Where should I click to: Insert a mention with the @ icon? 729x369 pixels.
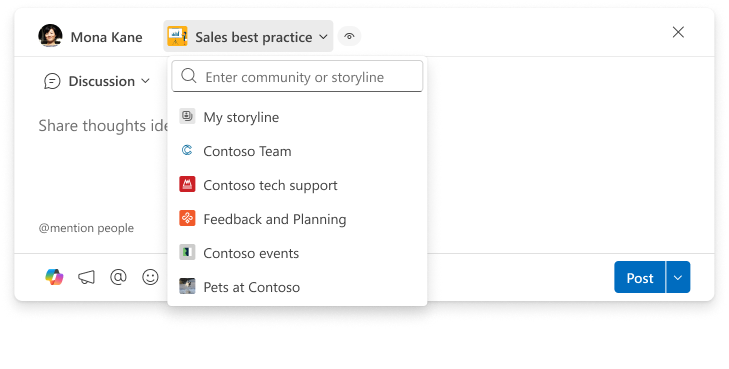coord(118,277)
